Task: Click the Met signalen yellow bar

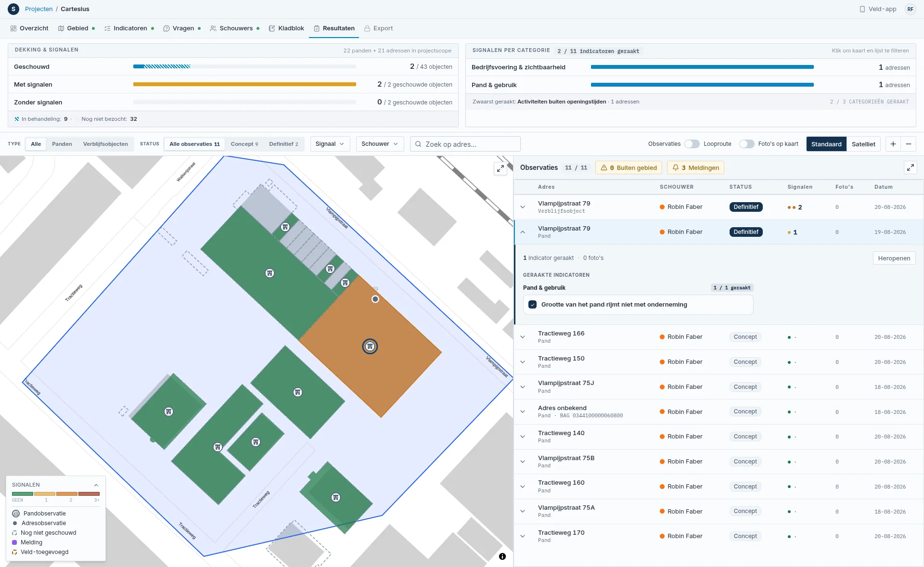Action: click(x=244, y=84)
